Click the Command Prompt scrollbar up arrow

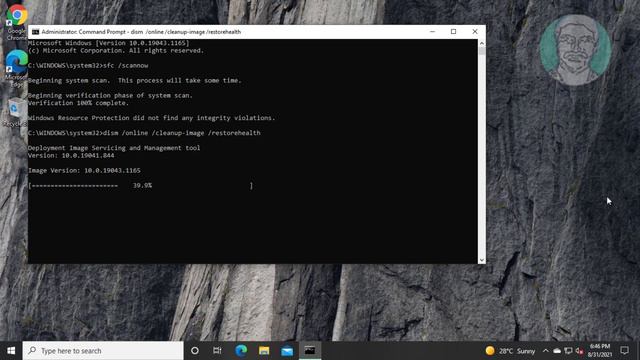click(x=482, y=43)
